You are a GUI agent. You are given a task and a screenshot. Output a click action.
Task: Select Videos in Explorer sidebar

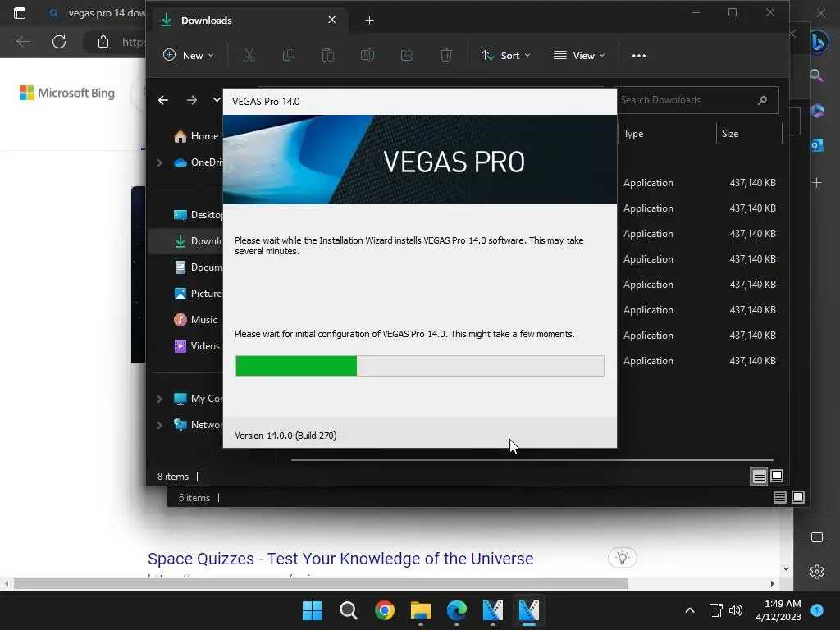coord(197,346)
